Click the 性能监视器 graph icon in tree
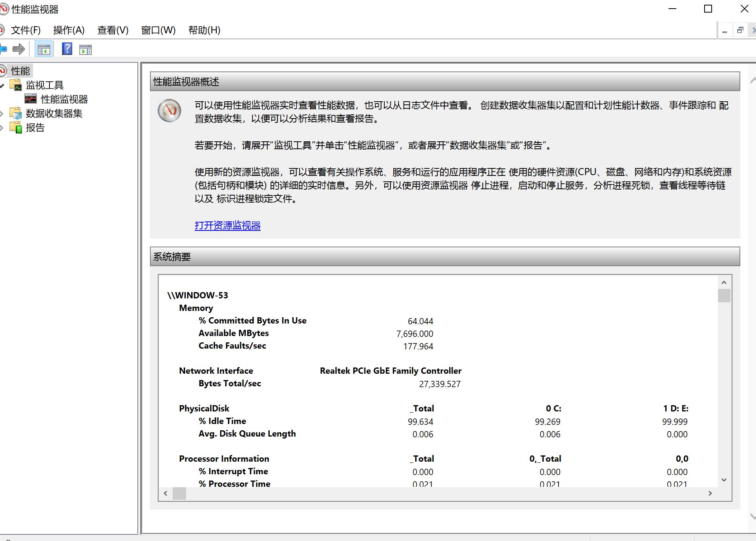The image size is (756, 541). pos(31,99)
